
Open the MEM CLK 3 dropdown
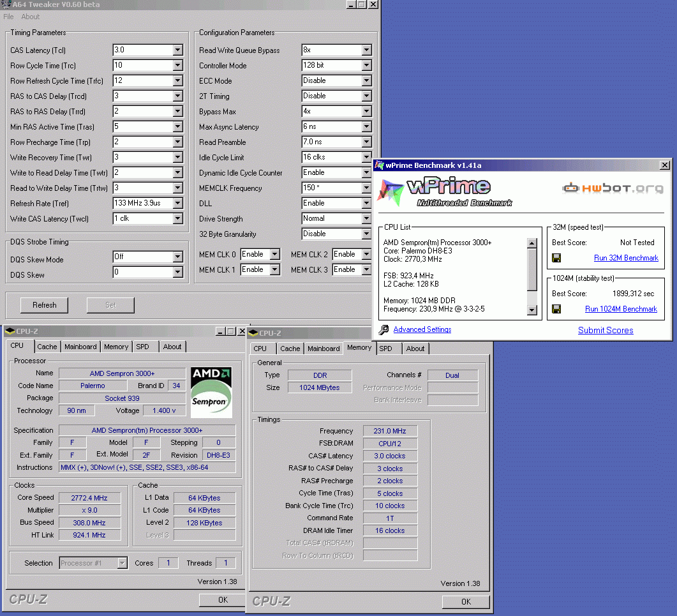(366, 269)
